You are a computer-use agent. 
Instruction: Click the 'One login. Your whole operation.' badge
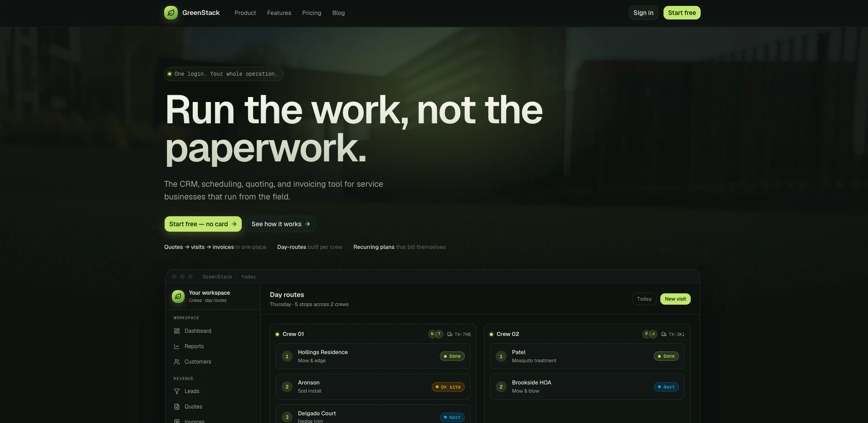coord(224,74)
